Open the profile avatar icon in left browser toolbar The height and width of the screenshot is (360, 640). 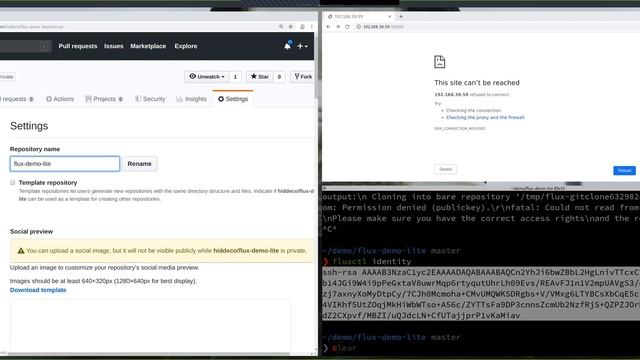302,27
